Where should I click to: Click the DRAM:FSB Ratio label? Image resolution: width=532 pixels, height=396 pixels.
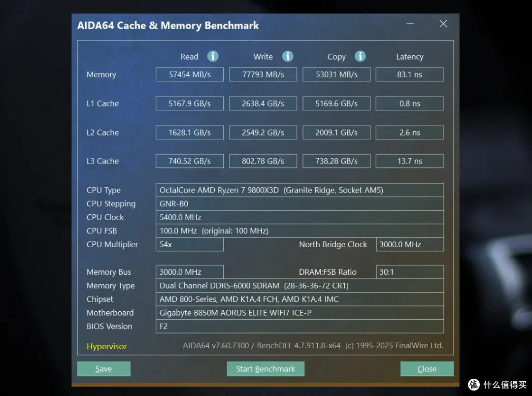click(x=328, y=272)
